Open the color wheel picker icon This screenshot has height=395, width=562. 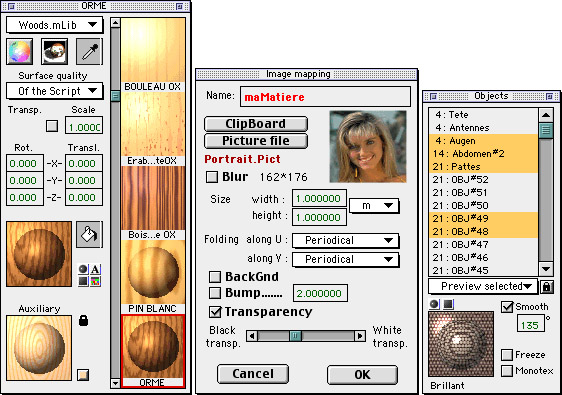tap(20, 52)
